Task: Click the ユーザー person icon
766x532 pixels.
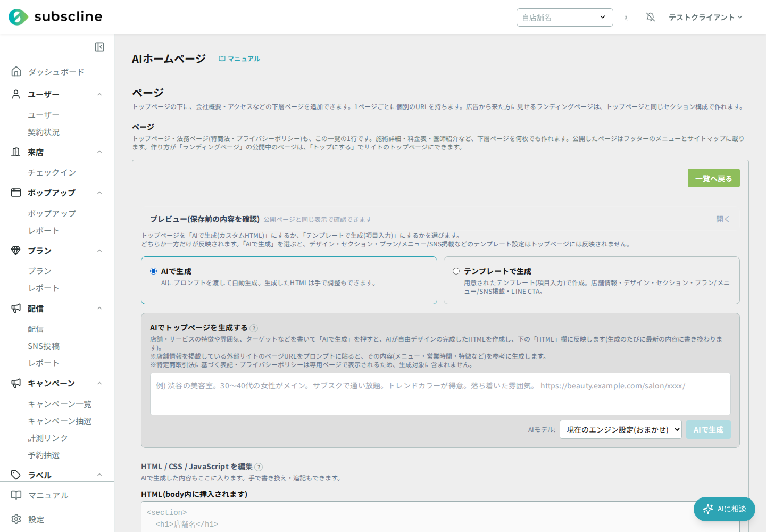Action: [16, 94]
